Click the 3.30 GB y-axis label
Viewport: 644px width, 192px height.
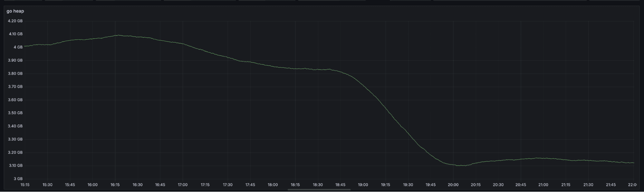(x=15, y=139)
